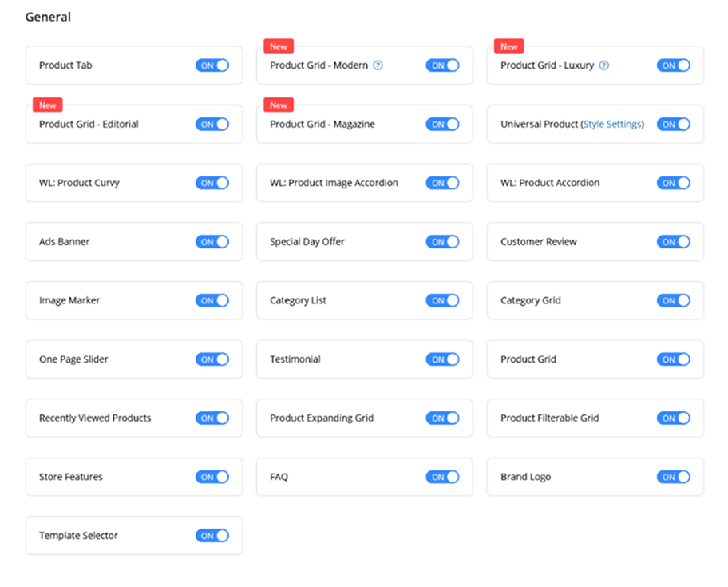Switch off the Brand Logo toggle

pyautogui.click(x=674, y=477)
